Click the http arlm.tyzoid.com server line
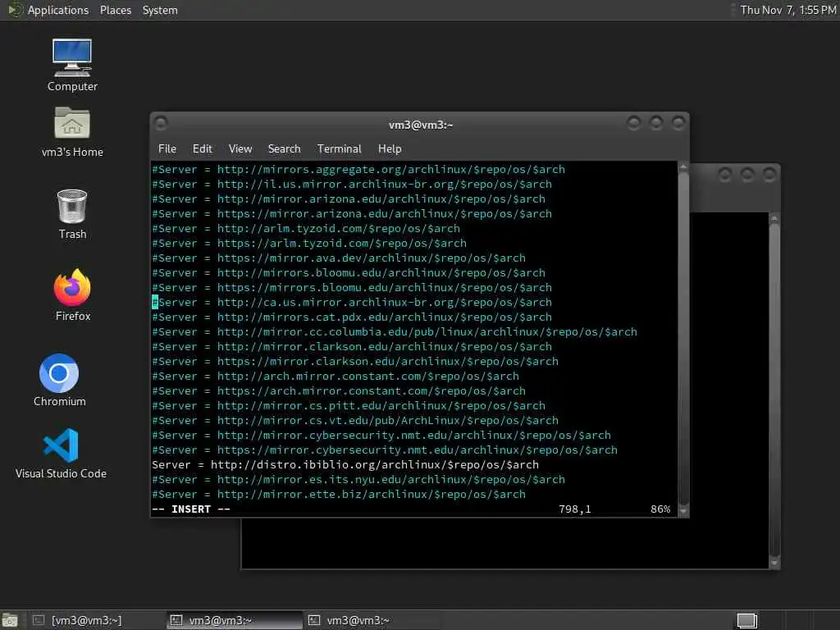840x630 pixels. 306,229
